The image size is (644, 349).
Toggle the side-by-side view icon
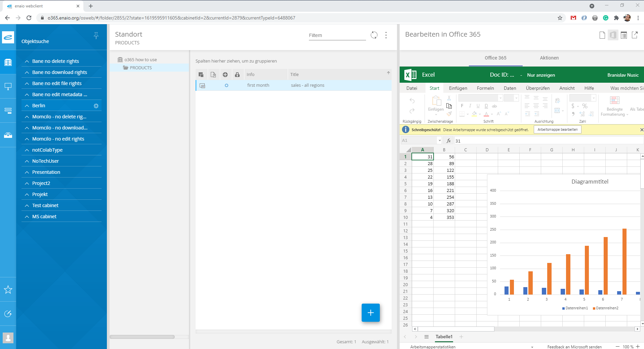point(613,35)
